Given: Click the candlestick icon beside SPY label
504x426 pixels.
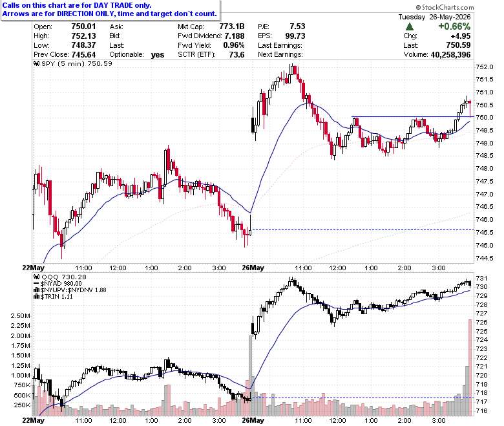Looking at the screenshot, I should coord(37,63).
